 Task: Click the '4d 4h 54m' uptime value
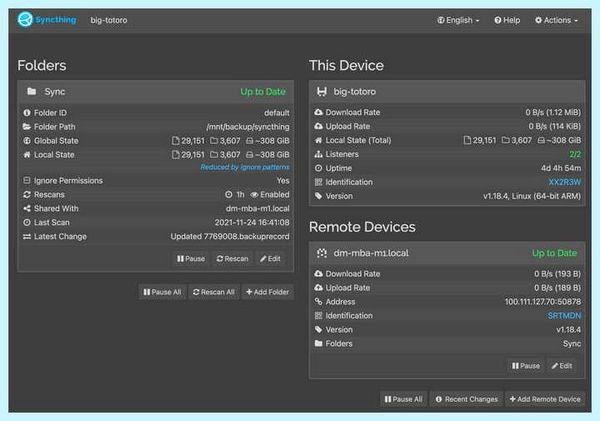(561, 168)
